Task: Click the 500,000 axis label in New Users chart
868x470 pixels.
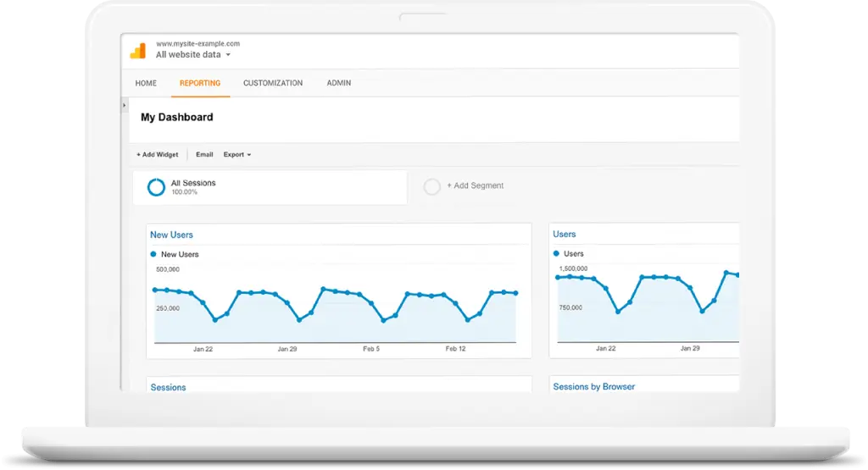Action: tap(168, 270)
